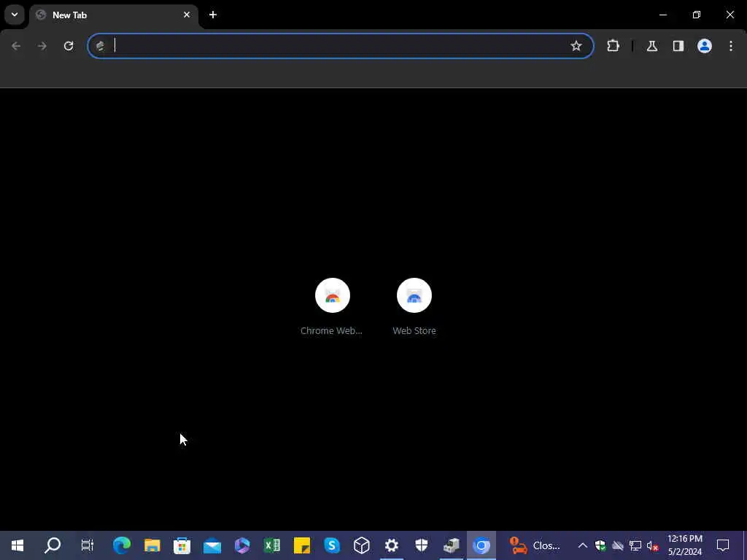Focus the address bar field
Image resolution: width=747 pixels, height=560 pixels.
[341, 46]
